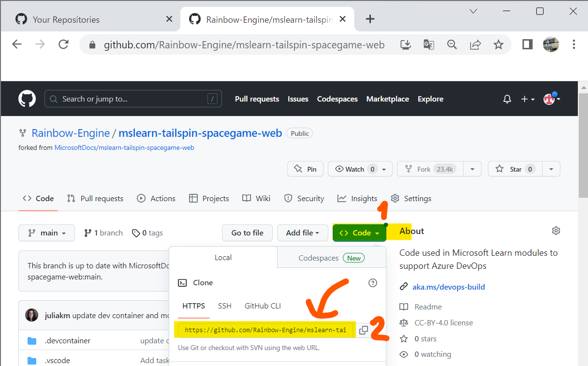The image size is (588, 366).
Task: Close the Your Repositories tab
Action: tap(169, 19)
